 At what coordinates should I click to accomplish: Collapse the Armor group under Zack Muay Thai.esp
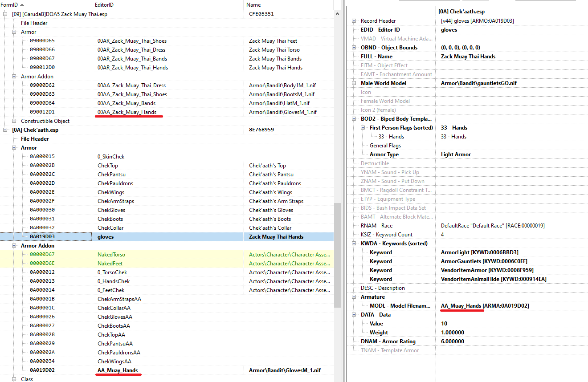point(14,32)
